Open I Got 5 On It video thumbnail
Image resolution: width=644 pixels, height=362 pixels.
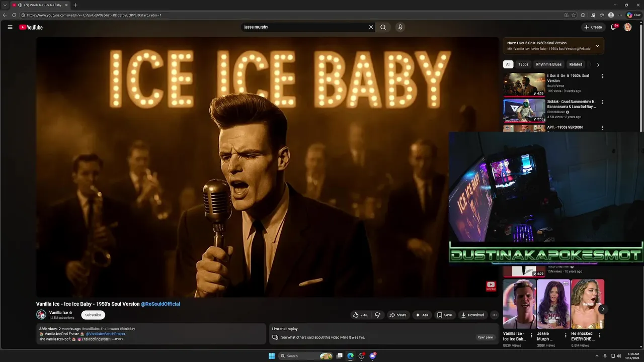point(524,84)
